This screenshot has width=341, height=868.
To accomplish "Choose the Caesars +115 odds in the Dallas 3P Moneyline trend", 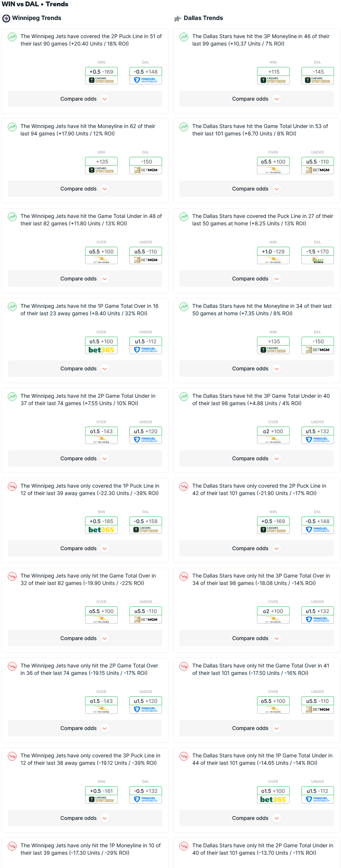I will (x=273, y=75).
